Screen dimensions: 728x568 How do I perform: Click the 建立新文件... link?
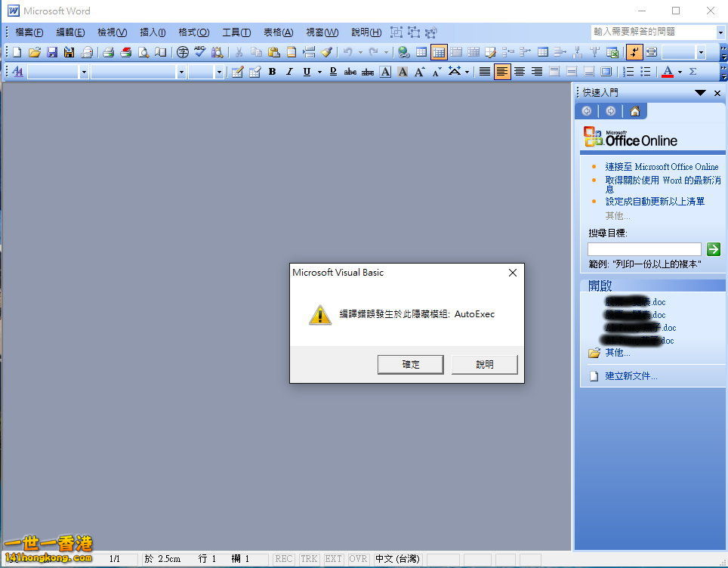pos(631,375)
